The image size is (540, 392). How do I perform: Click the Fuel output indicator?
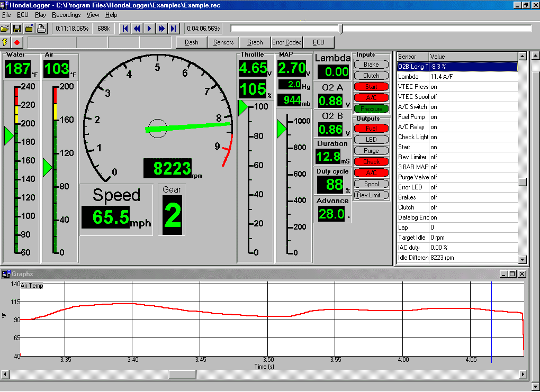pyautogui.click(x=371, y=129)
